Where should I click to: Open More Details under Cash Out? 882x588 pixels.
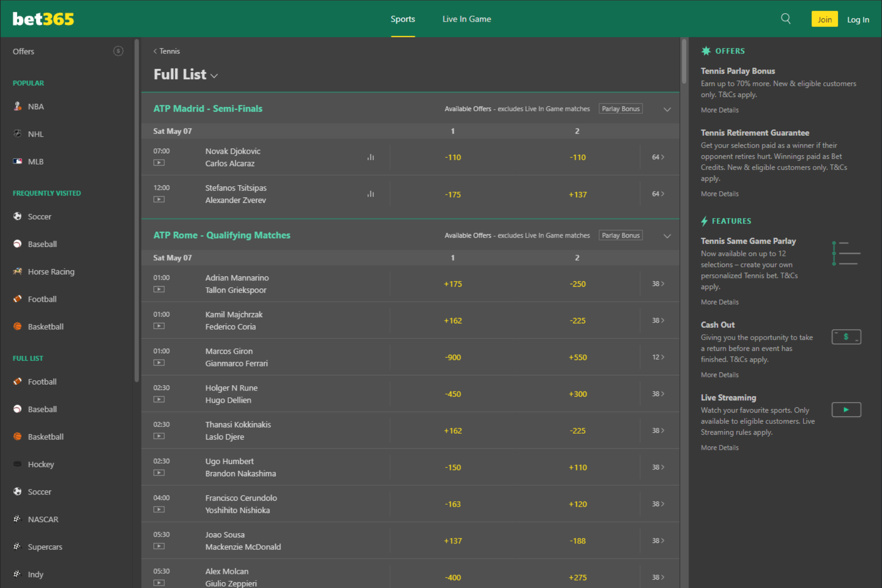719,375
